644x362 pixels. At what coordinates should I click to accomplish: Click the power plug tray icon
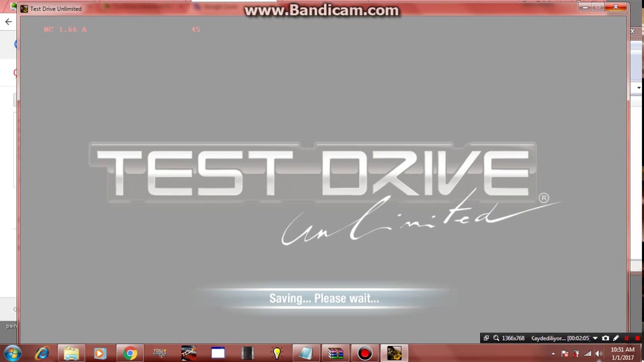576,354
